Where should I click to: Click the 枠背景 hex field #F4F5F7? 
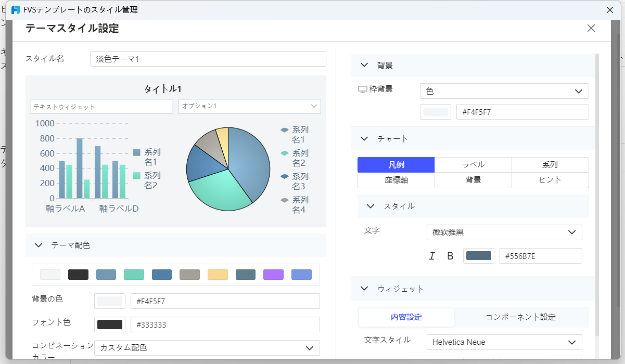pyautogui.click(x=522, y=112)
